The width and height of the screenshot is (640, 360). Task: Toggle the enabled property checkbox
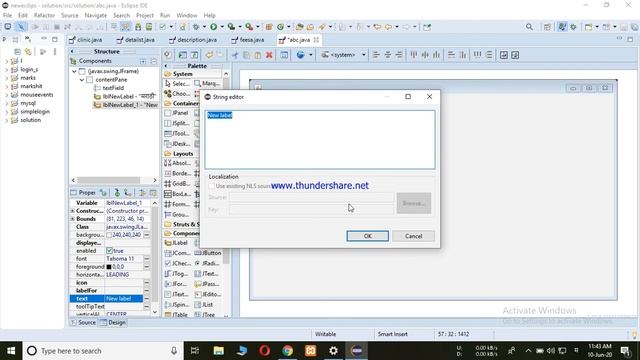[x=109, y=251]
